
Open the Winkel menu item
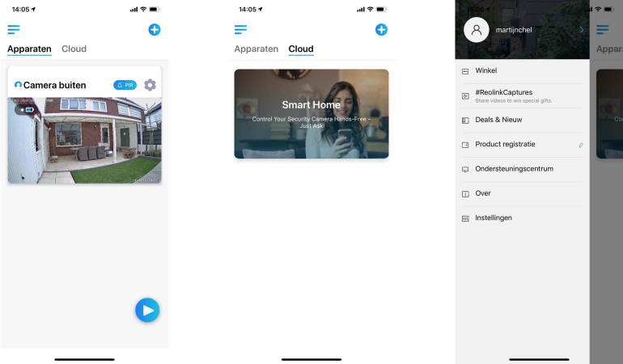point(486,71)
